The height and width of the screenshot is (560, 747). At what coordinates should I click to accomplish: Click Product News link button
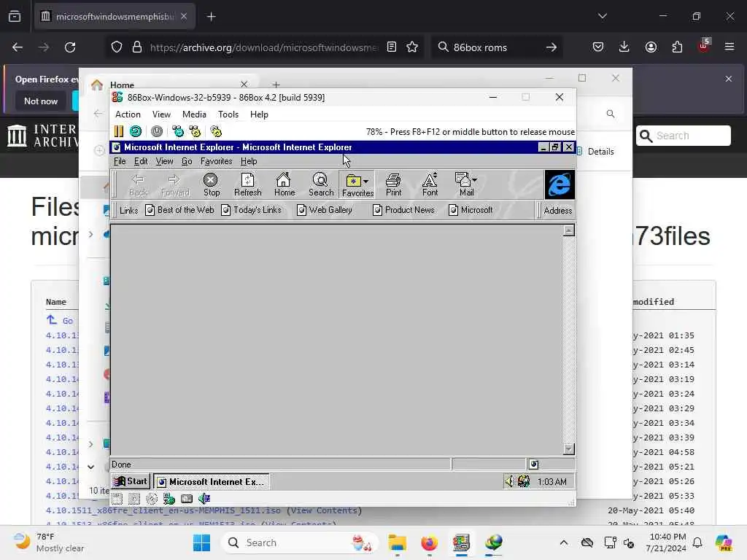pos(403,210)
